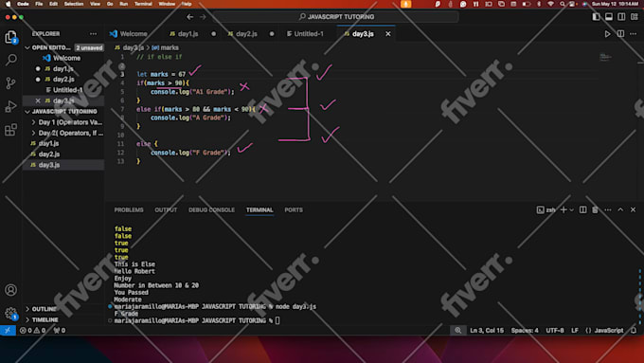Click the JAVASCRIPT TUTORING command center search
Screen dimensions: 644x363
tap(336, 17)
